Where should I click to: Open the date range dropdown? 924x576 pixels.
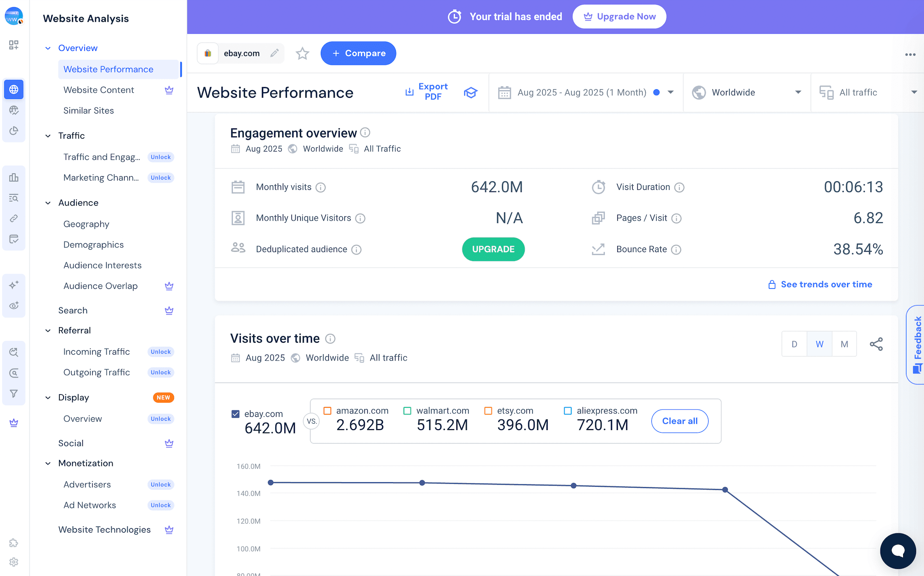[x=586, y=93]
